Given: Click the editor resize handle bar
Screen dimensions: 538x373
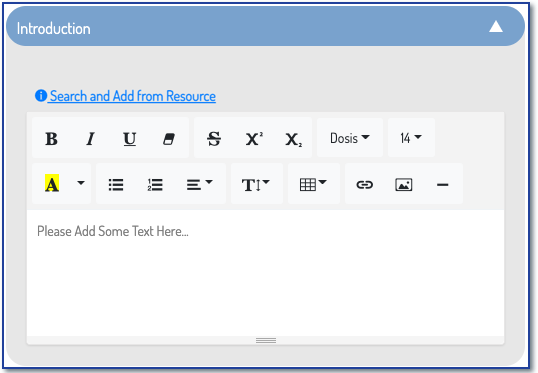Looking at the screenshot, I should (266, 340).
